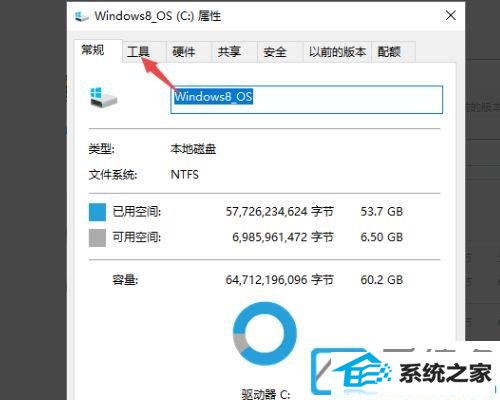Click the 6.50 GB free space value
This screenshot has width=500, height=400.
click(x=382, y=237)
